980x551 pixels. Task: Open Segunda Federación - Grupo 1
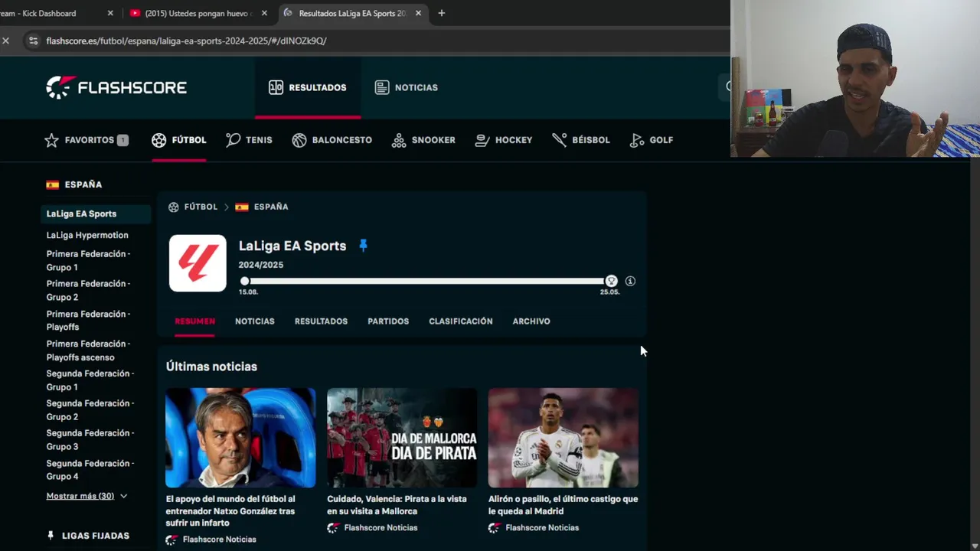point(90,380)
